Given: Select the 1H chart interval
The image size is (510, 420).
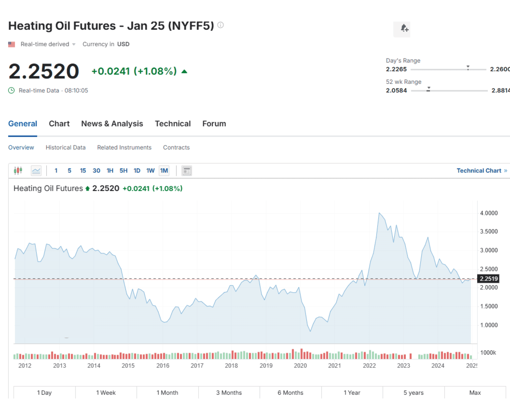Looking at the screenshot, I should [110, 170].
